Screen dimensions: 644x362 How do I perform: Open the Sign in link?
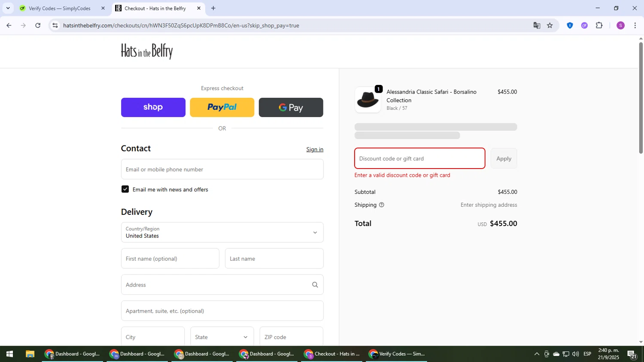click(x=315, y=149)
